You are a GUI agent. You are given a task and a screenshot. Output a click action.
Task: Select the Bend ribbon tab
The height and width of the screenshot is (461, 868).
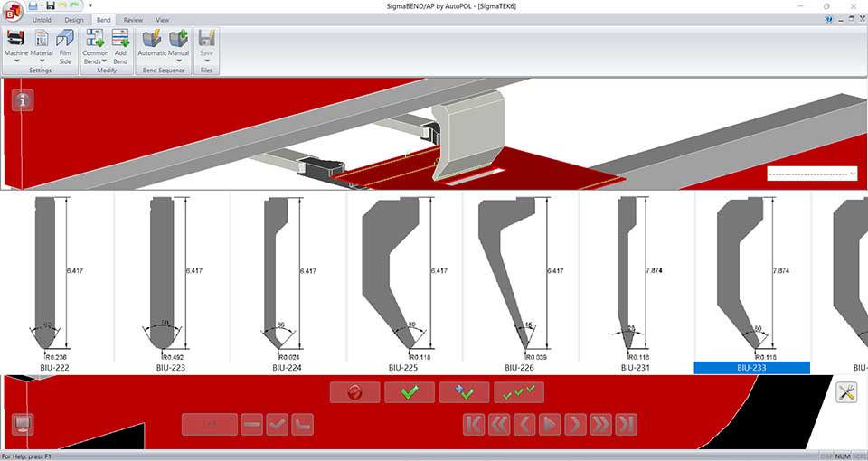point(103,20)
